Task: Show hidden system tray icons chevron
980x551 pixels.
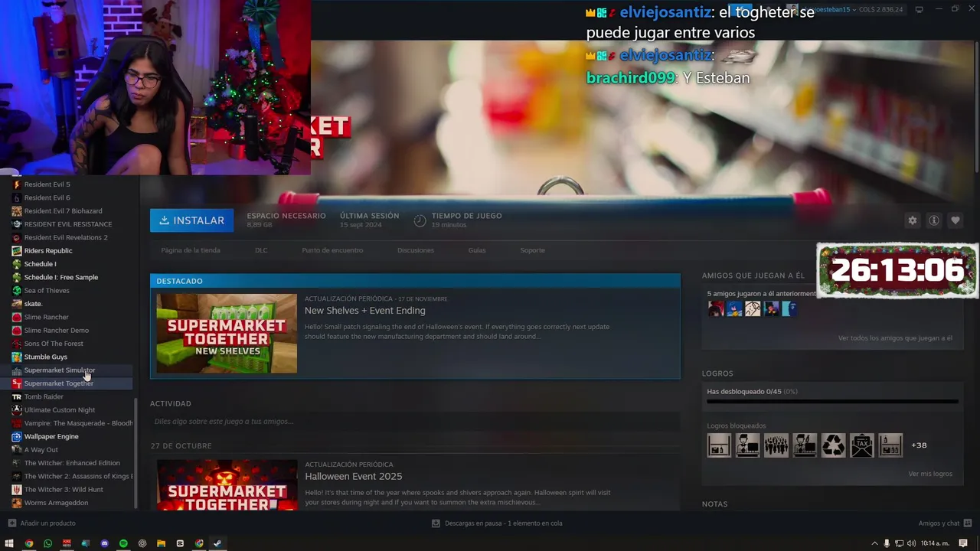Action: pyautogui.click(x=874, y=543)
